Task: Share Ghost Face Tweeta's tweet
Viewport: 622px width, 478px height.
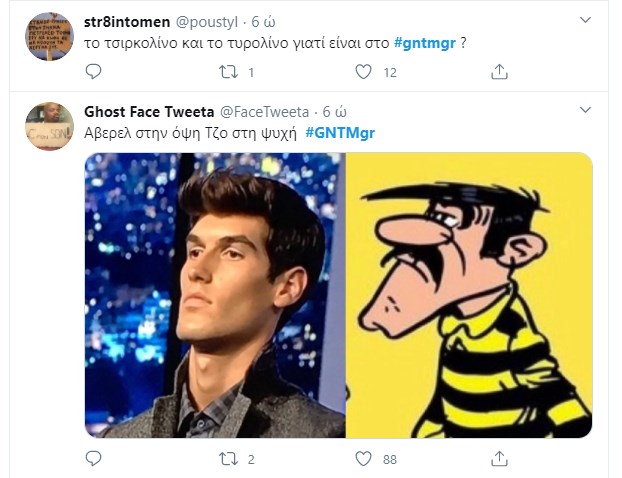Action: click(500, 459)
